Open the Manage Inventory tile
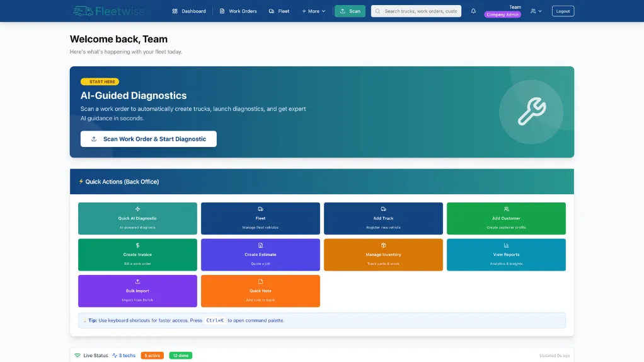Image resolution: width=644 pixels, height=362 pixels. pos(383,255)
